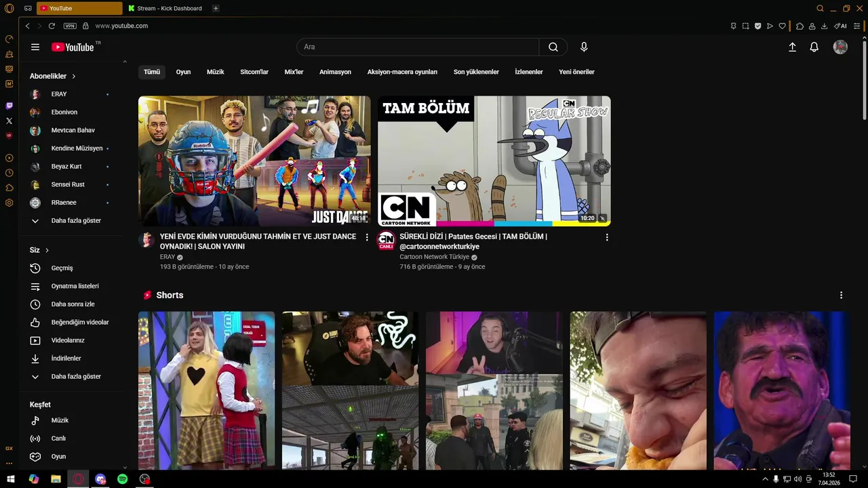Open Opera sidebar three-dots more menu
868x488 pixels.
point(9,463)
